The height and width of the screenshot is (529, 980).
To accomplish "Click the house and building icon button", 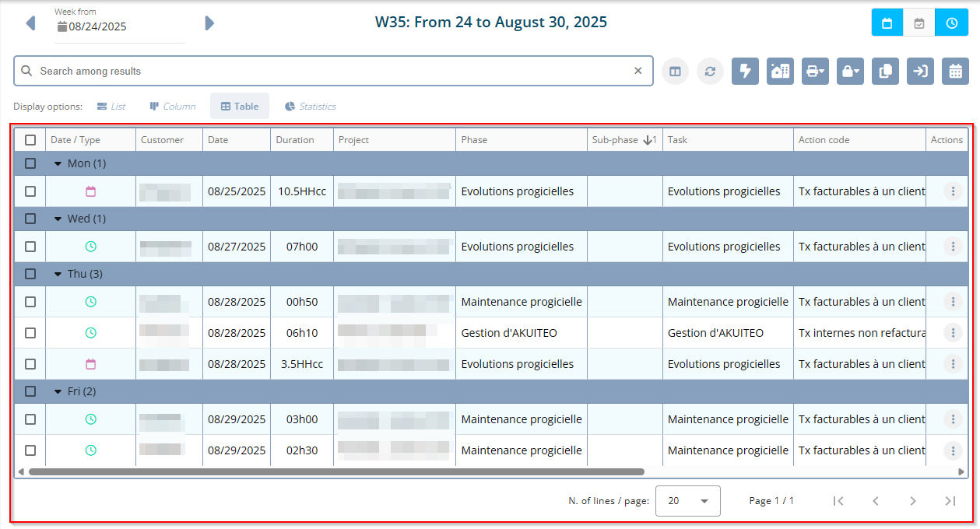I will (780, 71).
